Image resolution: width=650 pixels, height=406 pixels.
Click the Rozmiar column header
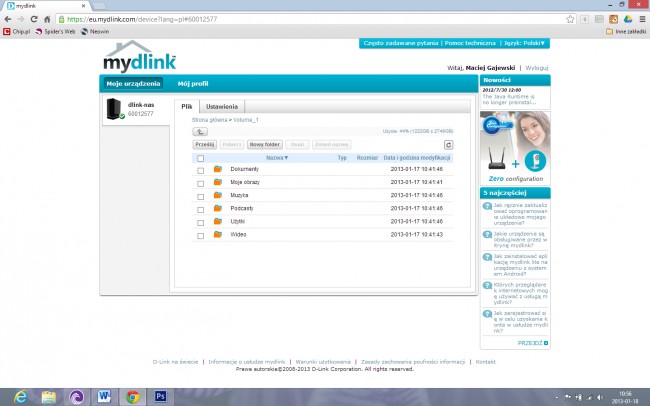[x=367, y=158]
